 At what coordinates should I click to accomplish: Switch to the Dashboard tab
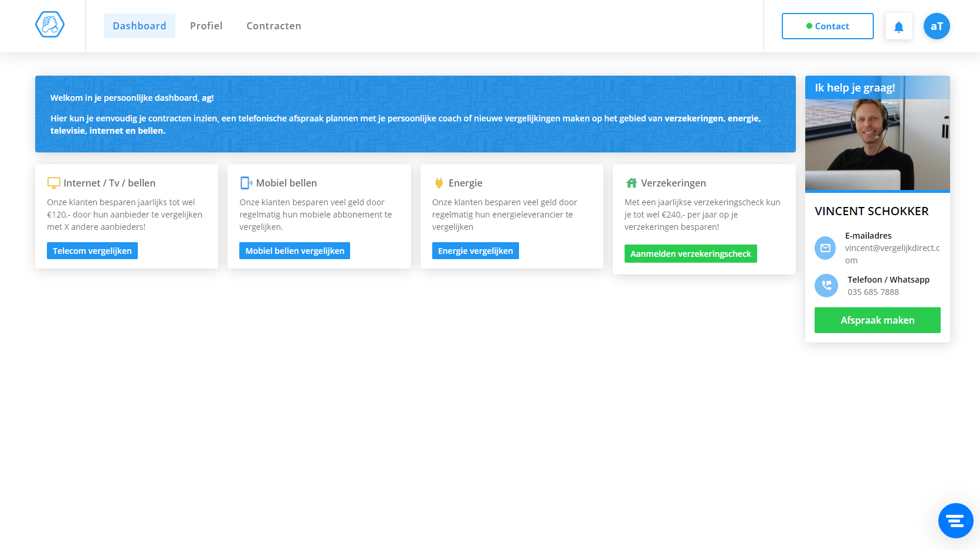(x=140, y=26)
